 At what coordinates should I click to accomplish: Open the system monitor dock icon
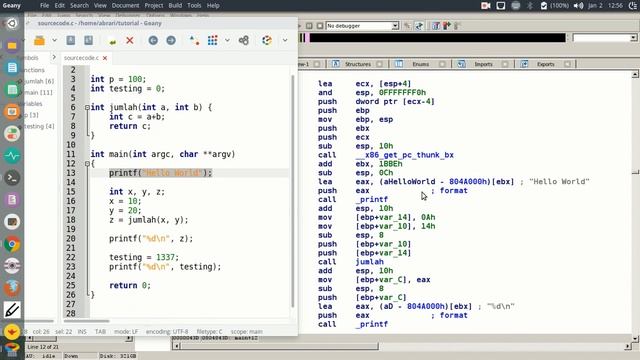point(12,156)
